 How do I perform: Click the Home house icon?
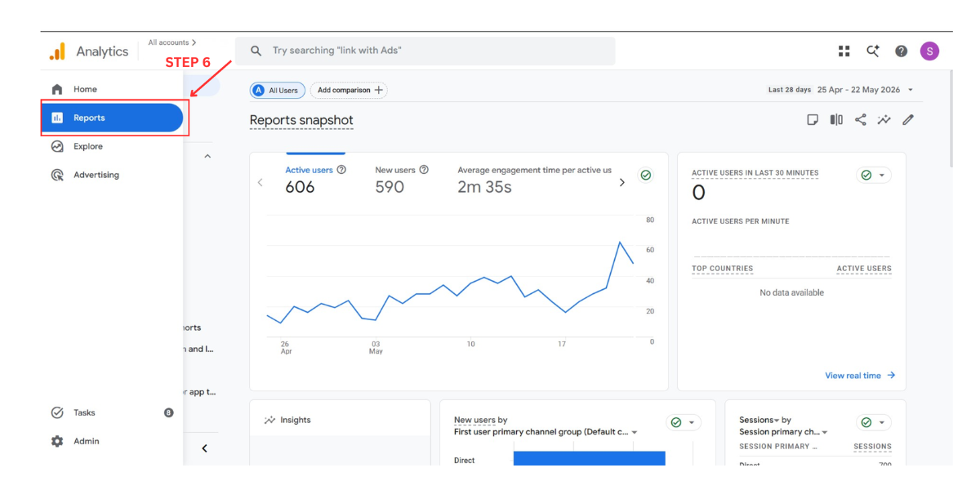coord(57,89)
